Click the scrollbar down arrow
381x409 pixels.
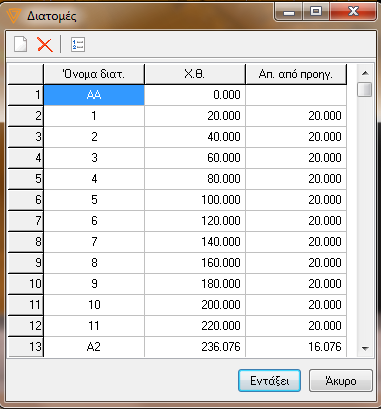pos(365,349)
